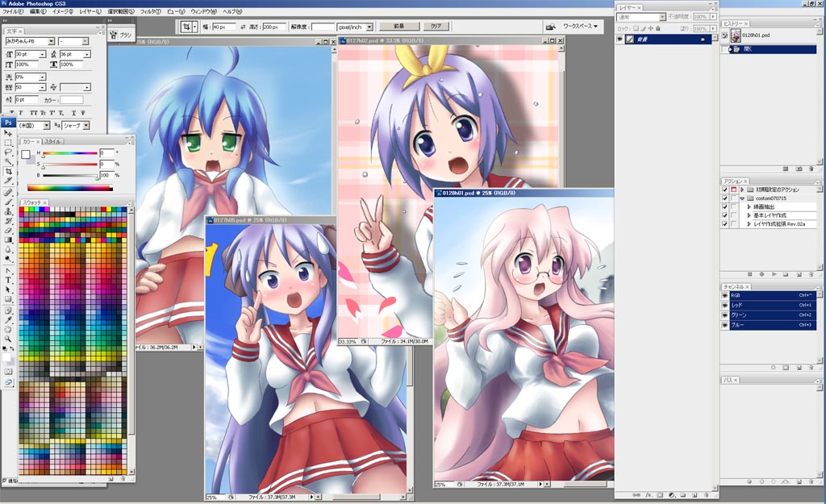Select the Lasso tool
826x504 pixels.
point(8,152)
